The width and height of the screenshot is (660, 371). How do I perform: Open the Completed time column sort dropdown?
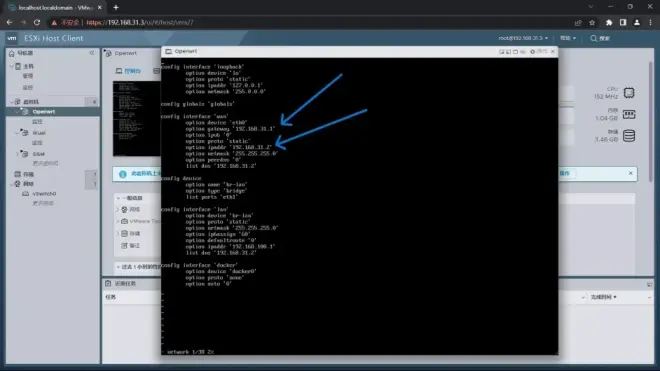tap(649, 298)
